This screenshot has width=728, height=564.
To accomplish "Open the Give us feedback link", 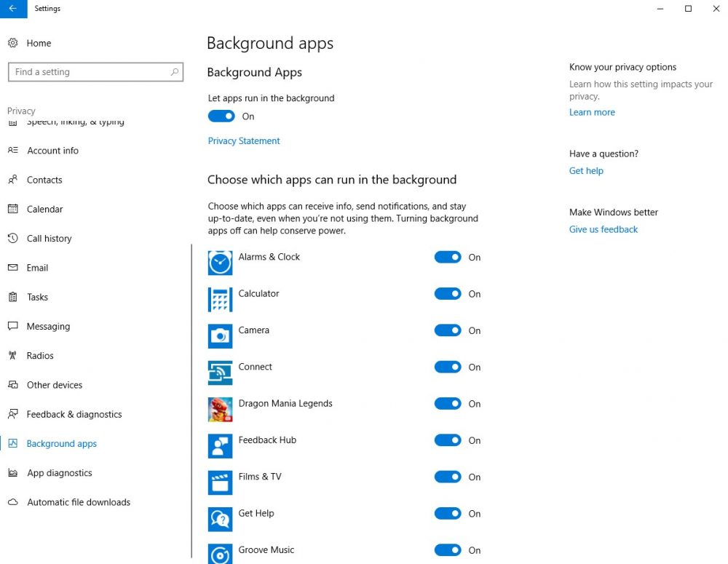I will 603,229.
